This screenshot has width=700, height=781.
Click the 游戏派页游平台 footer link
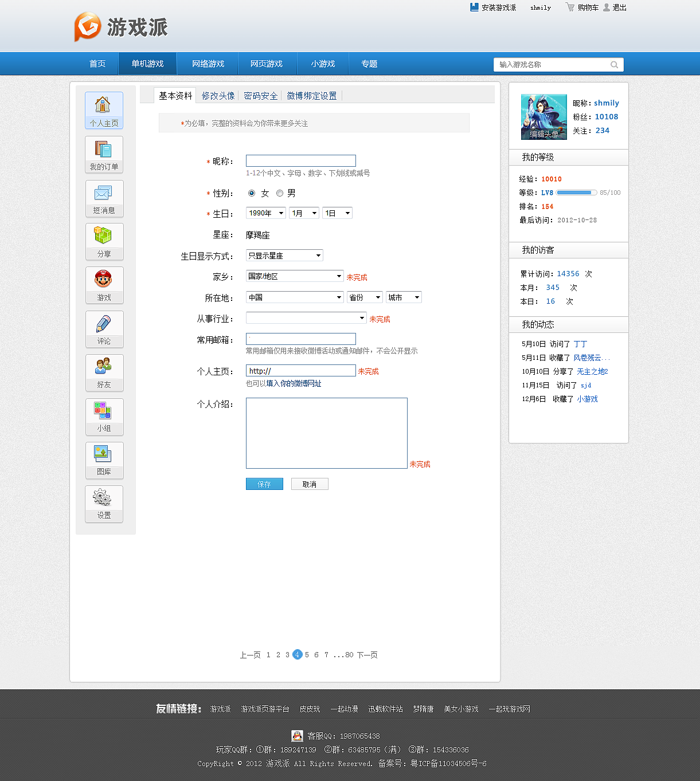265,709
